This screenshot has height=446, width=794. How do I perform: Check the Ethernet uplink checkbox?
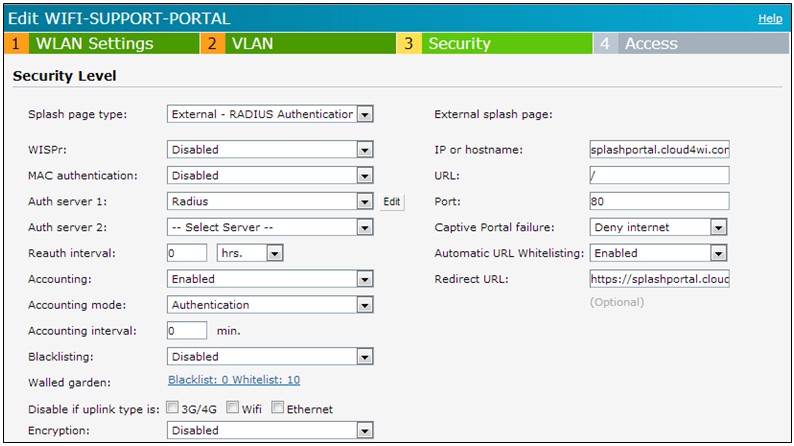pyautogui.click(x=279, y=409)
